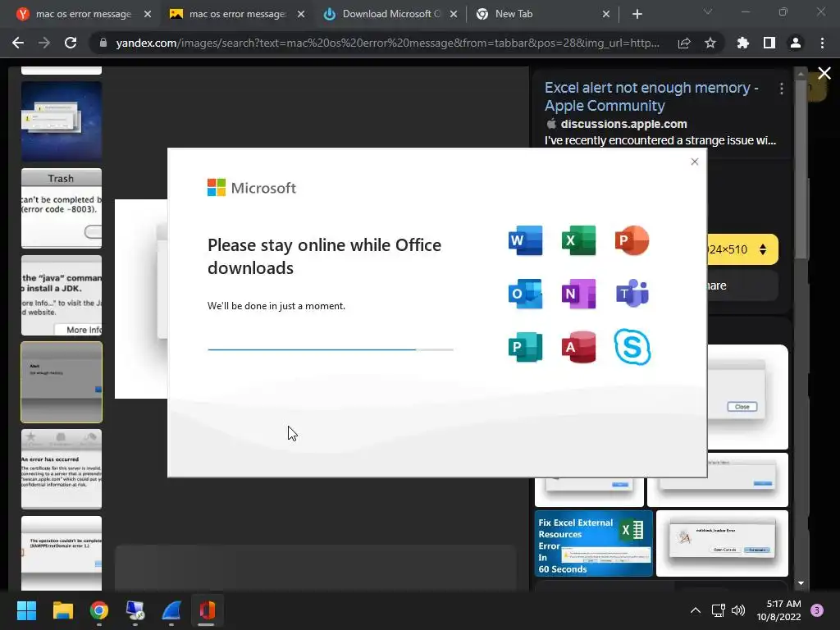Open Chrome extensions puzzle icon
This screenshot has height=630, width=840.
coord(742,43)
